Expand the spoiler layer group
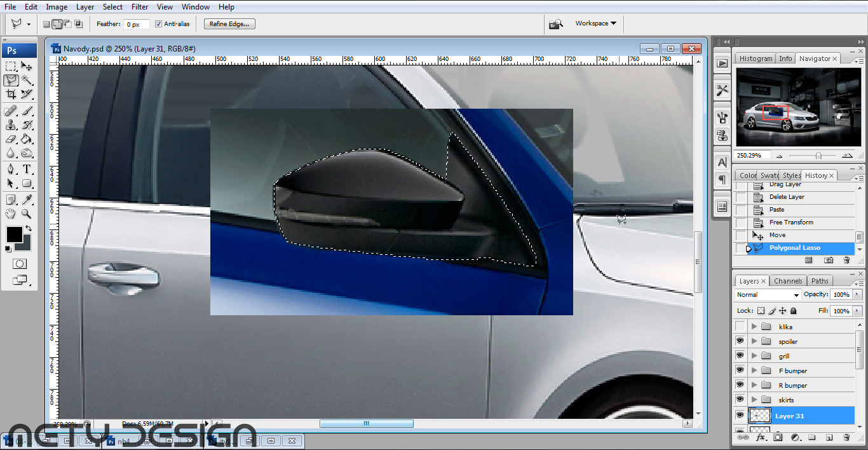This screenshot has height=450, width=868. [754, 341]
